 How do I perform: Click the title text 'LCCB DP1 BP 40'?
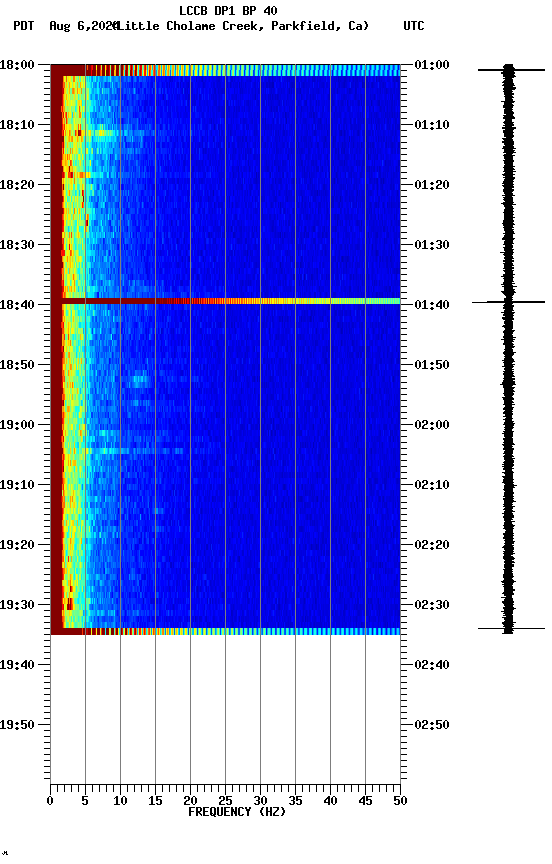pos(228,10)
